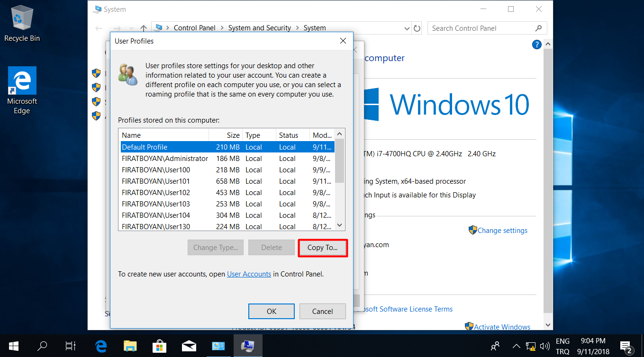Select the FIRATBOYAN\Administrator profile
The width and height of the screenshot is (644, 357).
(227, 159)
